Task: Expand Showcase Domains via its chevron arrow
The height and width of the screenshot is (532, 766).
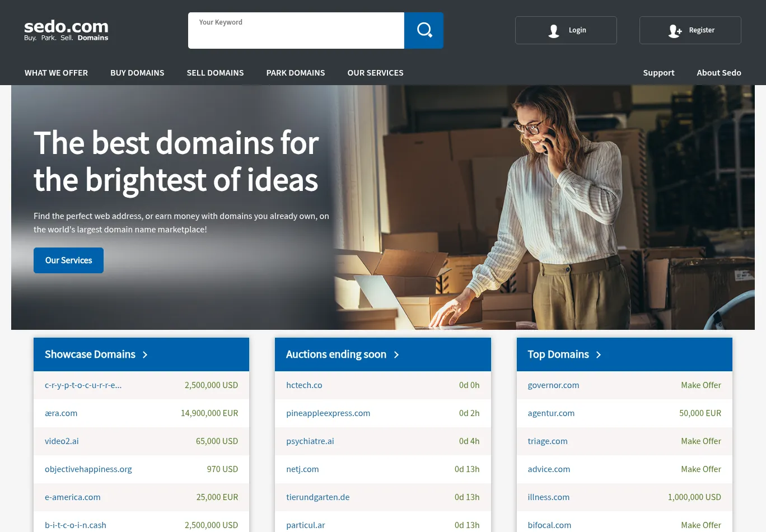Action: tap(145, 355)
